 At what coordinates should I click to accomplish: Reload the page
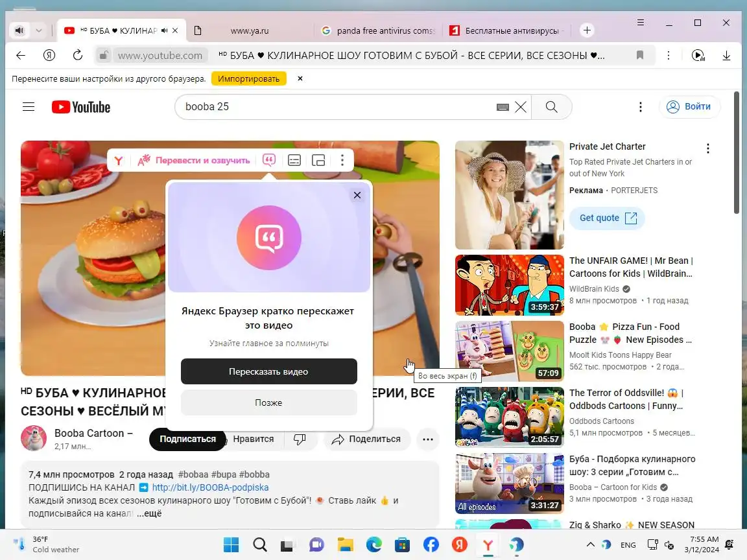click(x=78, y=55)
